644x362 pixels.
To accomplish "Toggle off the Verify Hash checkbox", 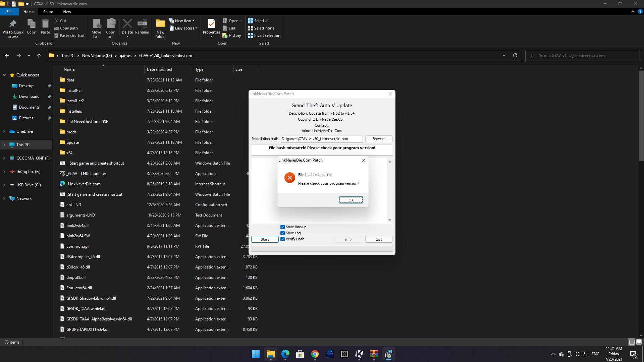I will 282,239.
